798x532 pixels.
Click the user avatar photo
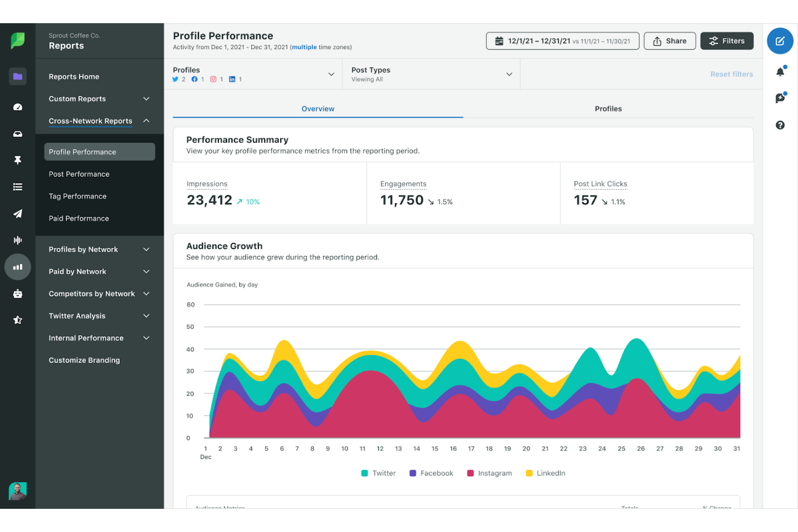(18, 491)
